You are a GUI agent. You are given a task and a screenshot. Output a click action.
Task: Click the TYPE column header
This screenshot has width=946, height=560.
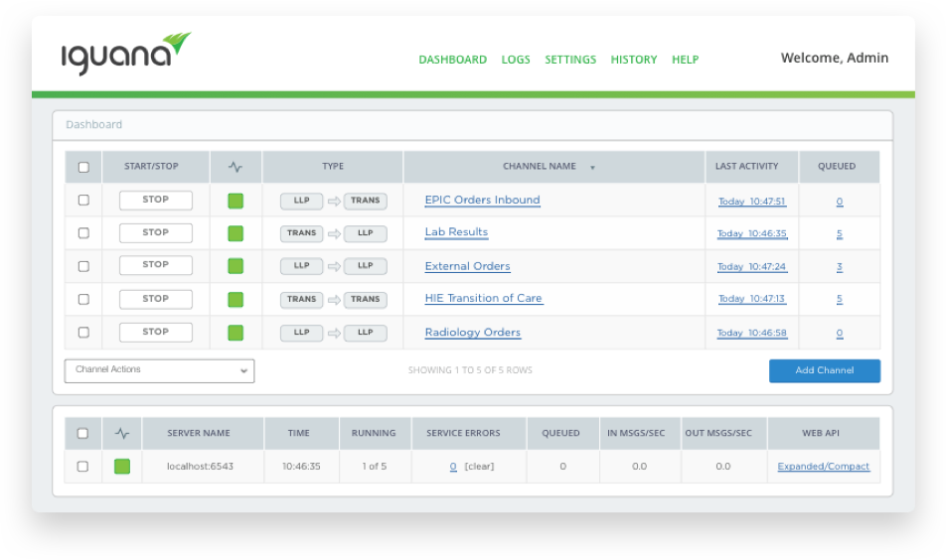(333, 167)
